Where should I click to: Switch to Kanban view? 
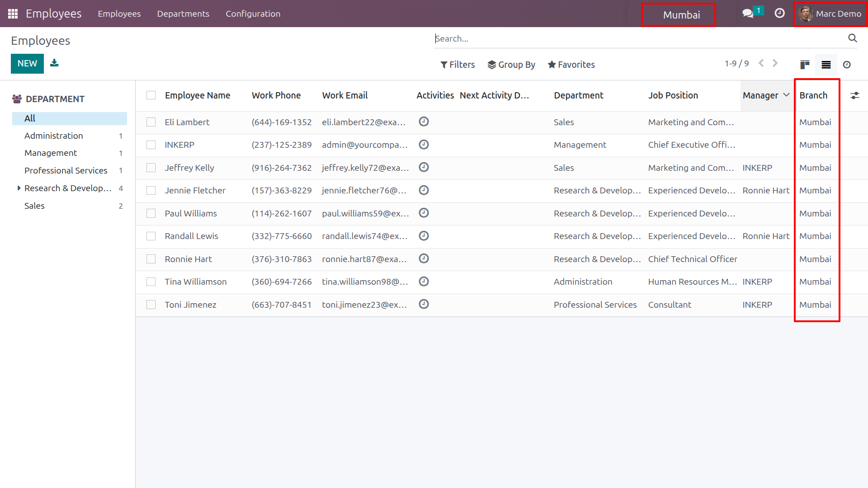click(x=805, y=65)
